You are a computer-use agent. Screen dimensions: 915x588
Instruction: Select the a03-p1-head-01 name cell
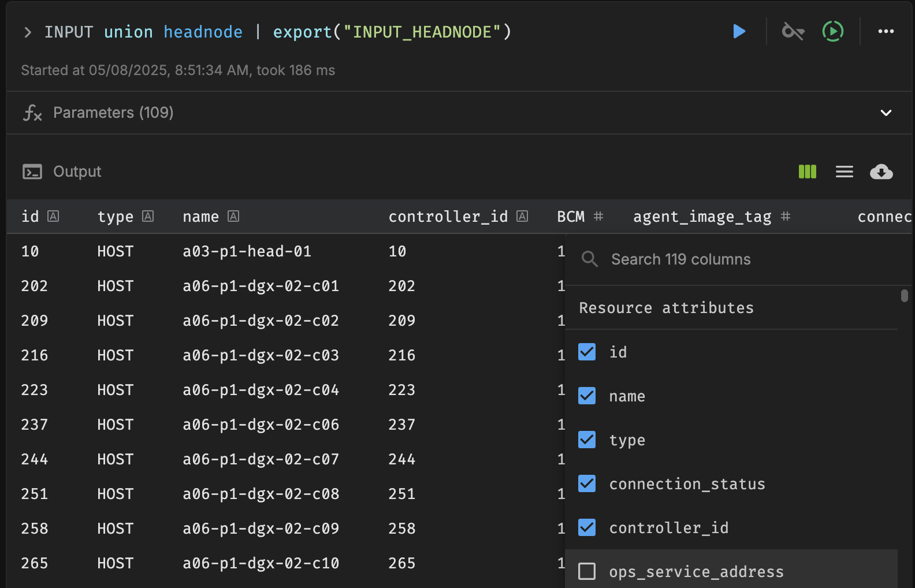pos(247,251)
